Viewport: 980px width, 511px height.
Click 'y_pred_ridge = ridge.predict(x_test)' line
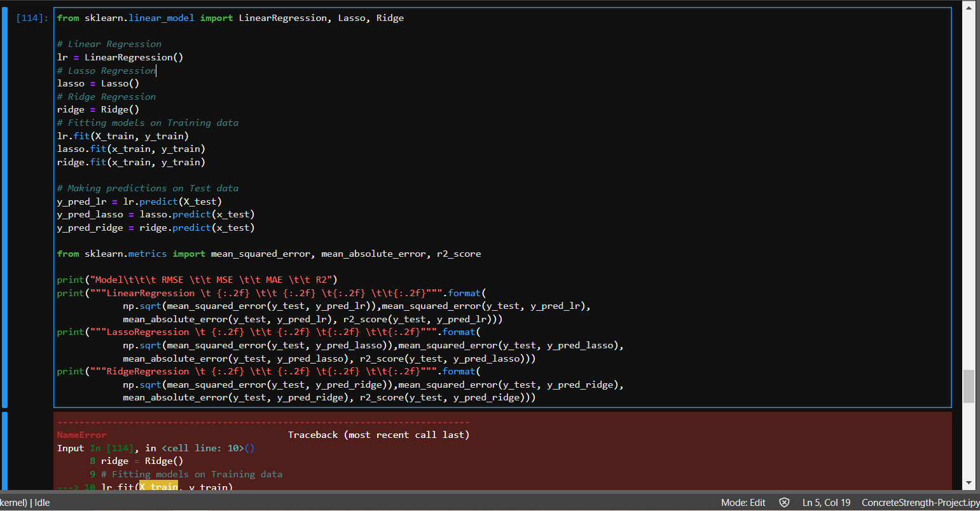(156, 228)
